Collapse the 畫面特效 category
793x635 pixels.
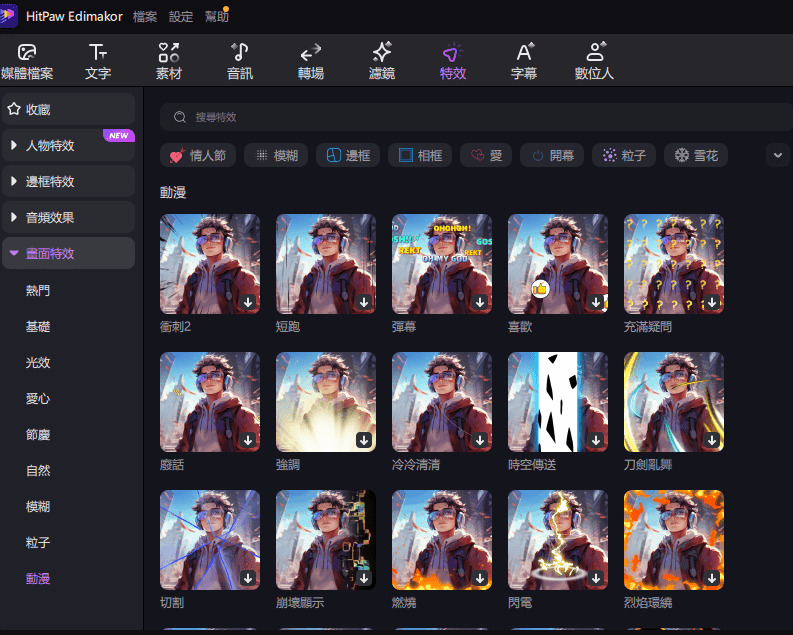point(68,254)
